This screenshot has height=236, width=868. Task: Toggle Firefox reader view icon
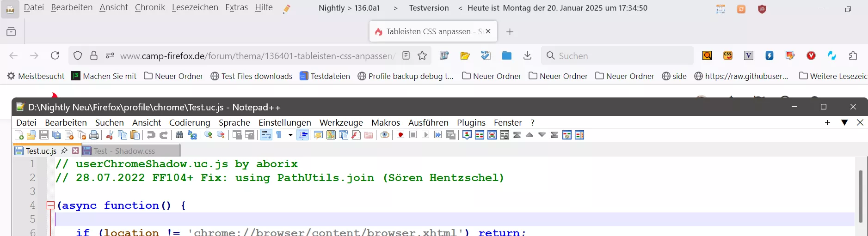click(x=406, y=55)
